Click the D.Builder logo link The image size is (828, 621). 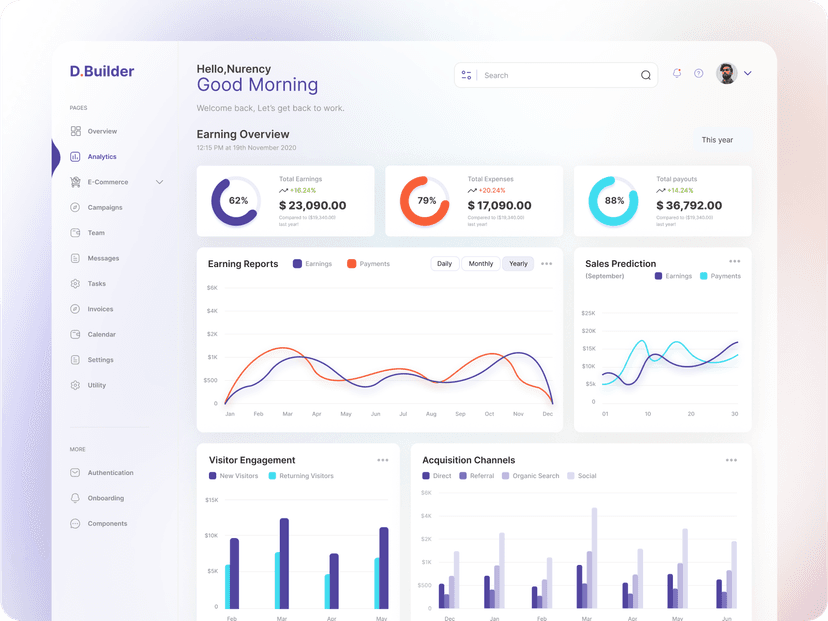(x=102, y=71)
